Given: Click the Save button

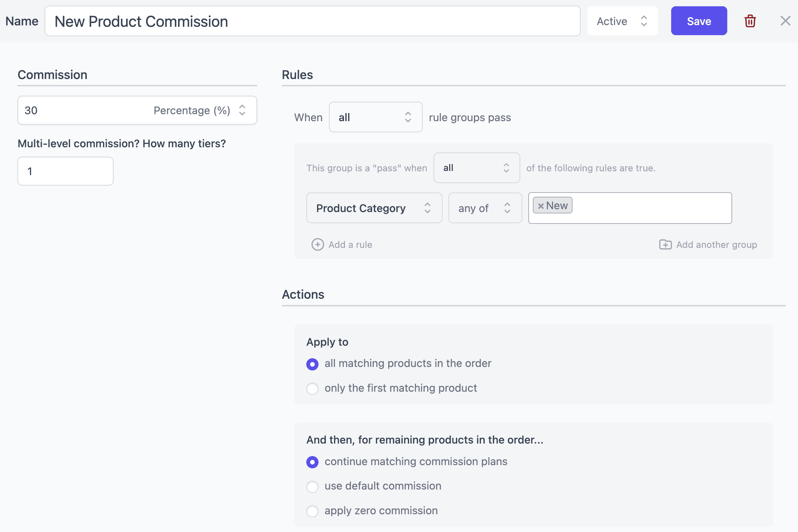Looking at the screenshot, I should (x=698, y=21).
